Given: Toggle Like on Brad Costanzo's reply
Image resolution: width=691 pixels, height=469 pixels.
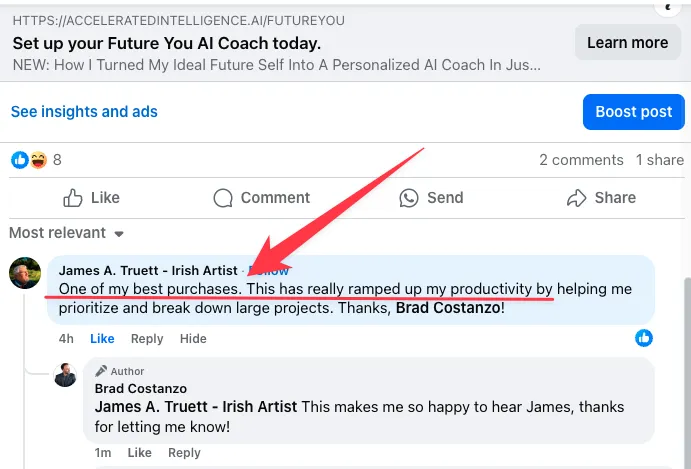Looking at the screenshot, I should click(140, 453).
